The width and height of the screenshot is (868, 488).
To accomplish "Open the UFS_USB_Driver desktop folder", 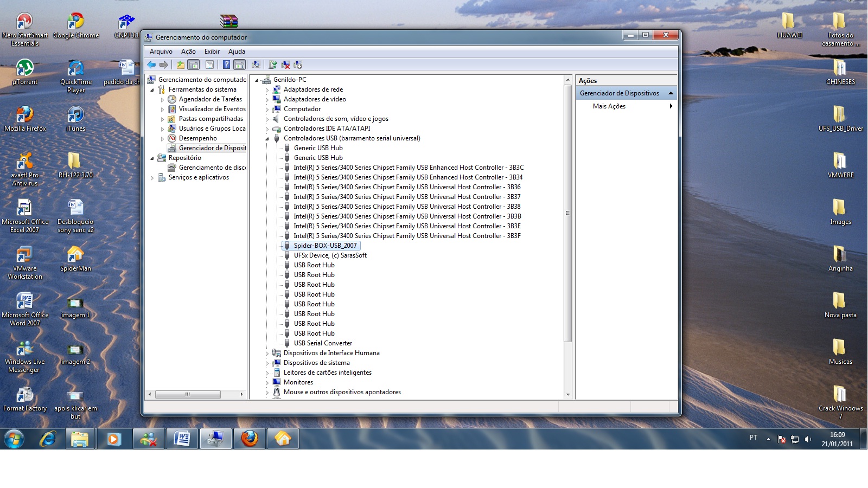I will pyautogui.click(x=840, y=119).
